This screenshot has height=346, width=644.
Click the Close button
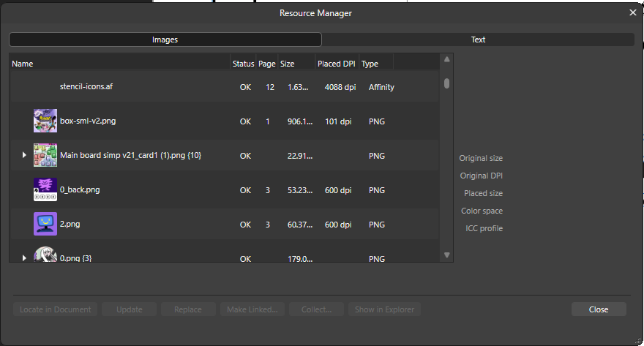point(599,309)
